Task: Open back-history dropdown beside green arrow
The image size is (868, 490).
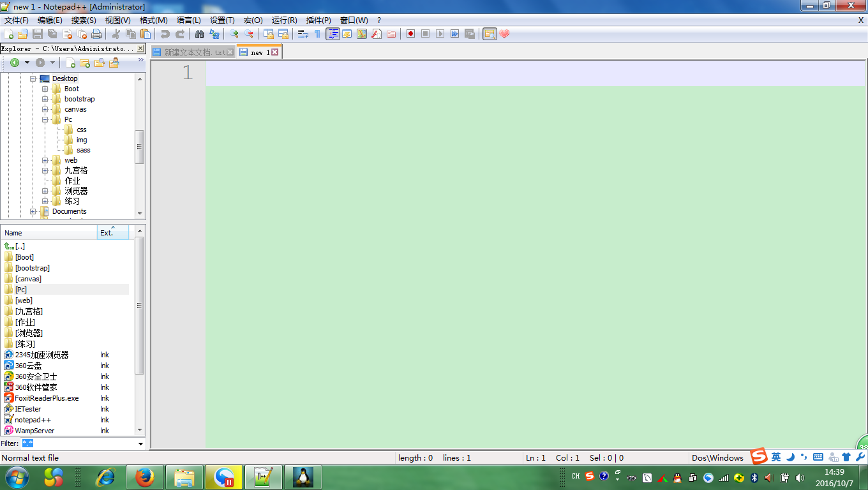Action: point(27,63)
